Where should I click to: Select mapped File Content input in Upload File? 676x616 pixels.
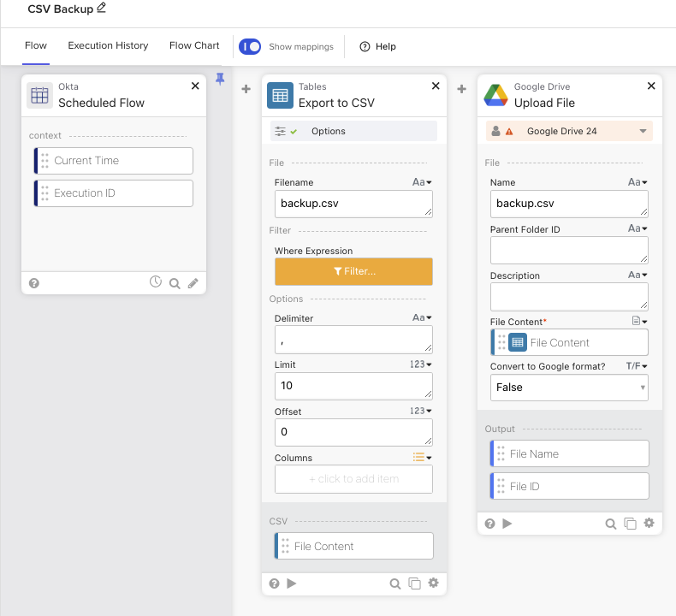(x=570, y=343)
